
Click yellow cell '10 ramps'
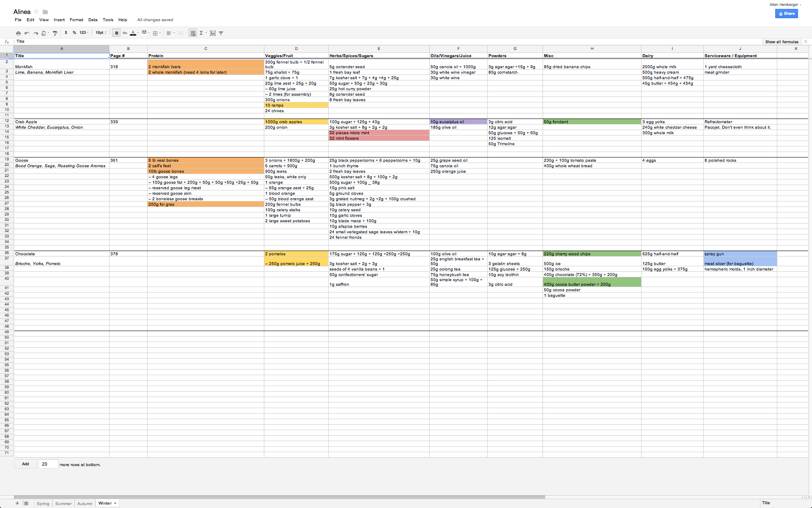296,105
